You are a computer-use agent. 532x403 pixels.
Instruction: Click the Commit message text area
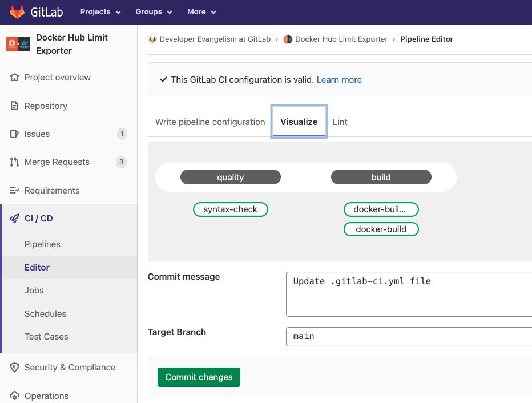[409, 294]
